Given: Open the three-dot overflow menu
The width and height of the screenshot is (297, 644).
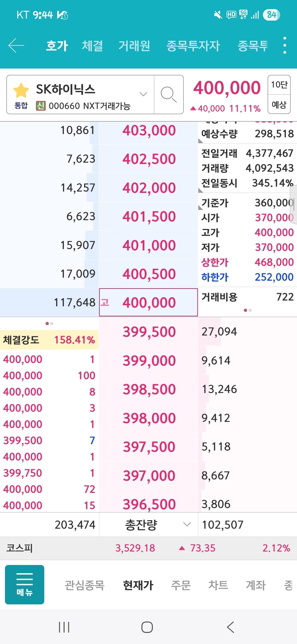Looking at the screenshot, I should tap(285, 45).
